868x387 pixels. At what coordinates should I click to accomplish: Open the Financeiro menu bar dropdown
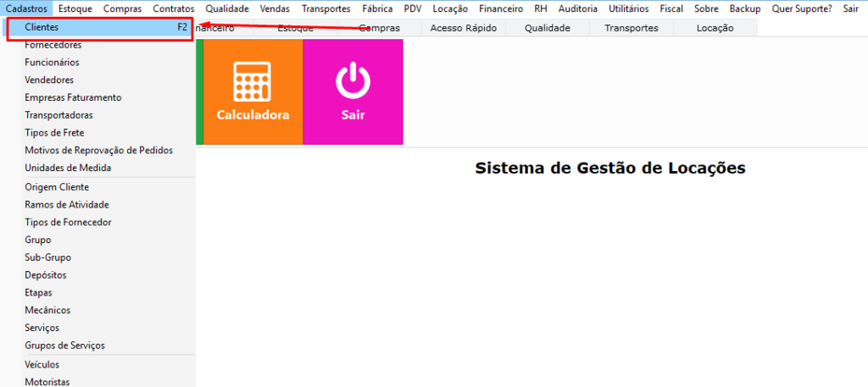500,8
